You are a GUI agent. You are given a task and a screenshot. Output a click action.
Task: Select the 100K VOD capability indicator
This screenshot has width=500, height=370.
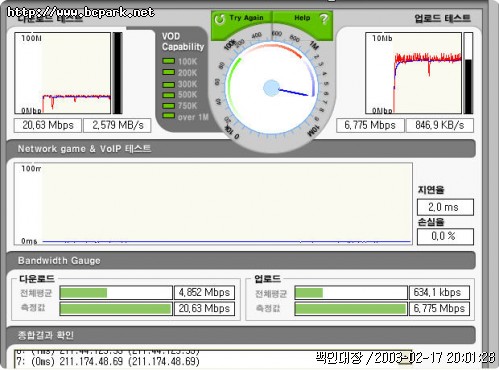click(168, 61)
